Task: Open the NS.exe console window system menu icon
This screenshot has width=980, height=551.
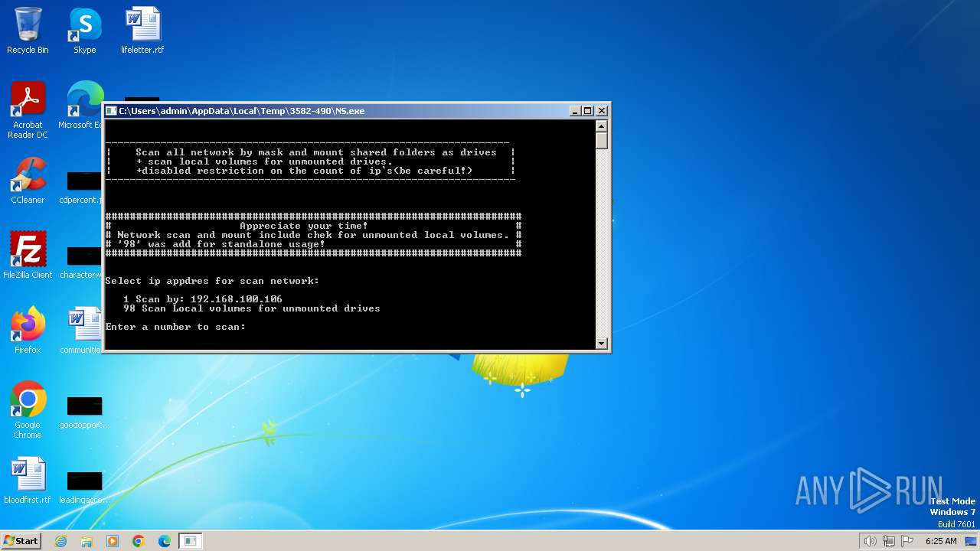Action: tap(111, 111)
